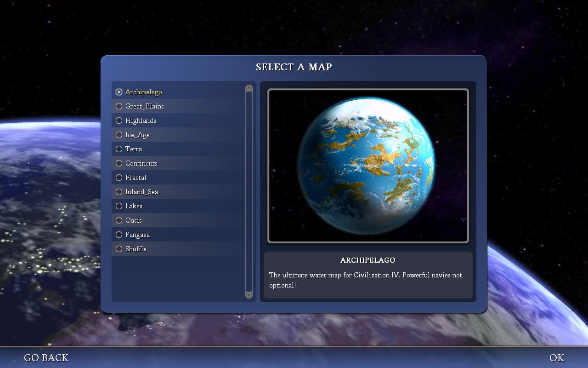Select the Terra map radio button

pos(119,149)
